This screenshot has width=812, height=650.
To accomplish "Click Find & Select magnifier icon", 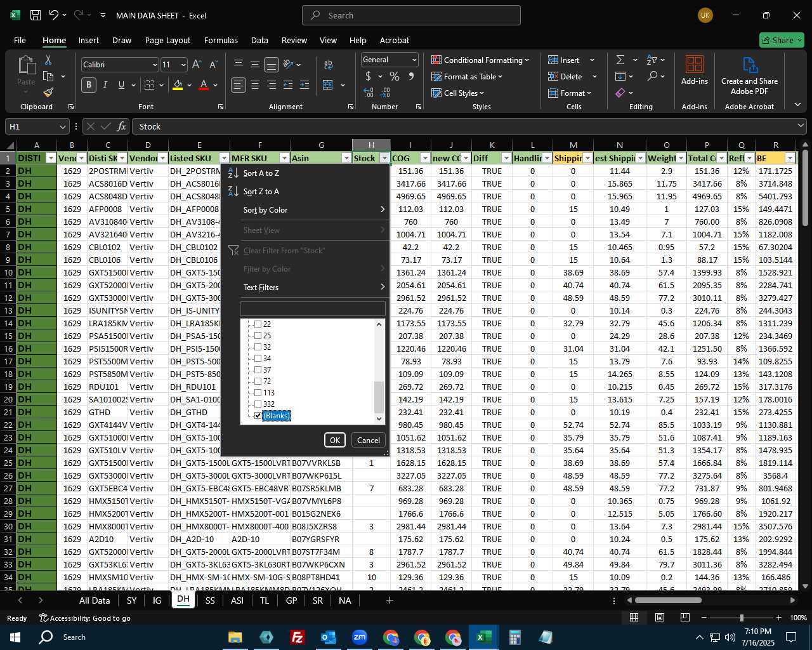I will 653,76.
